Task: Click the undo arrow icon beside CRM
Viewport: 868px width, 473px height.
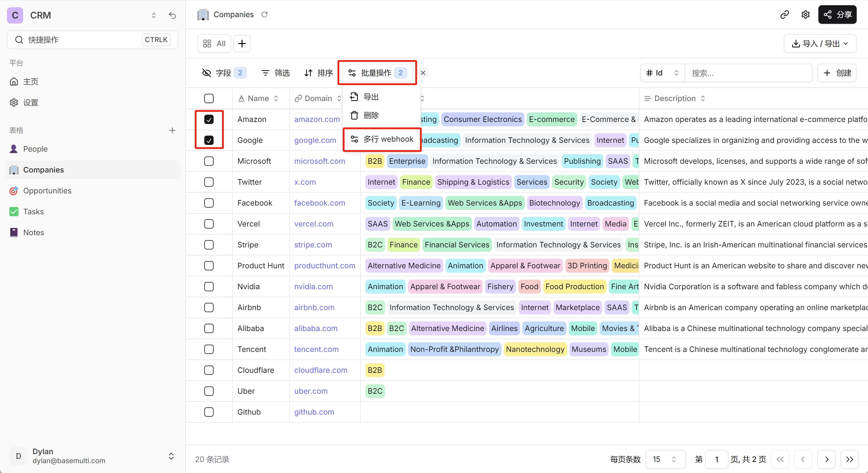Action: point(172,15)
